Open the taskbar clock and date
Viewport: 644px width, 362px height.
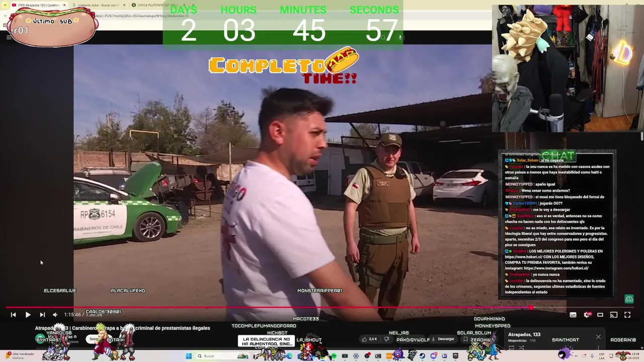633,356
